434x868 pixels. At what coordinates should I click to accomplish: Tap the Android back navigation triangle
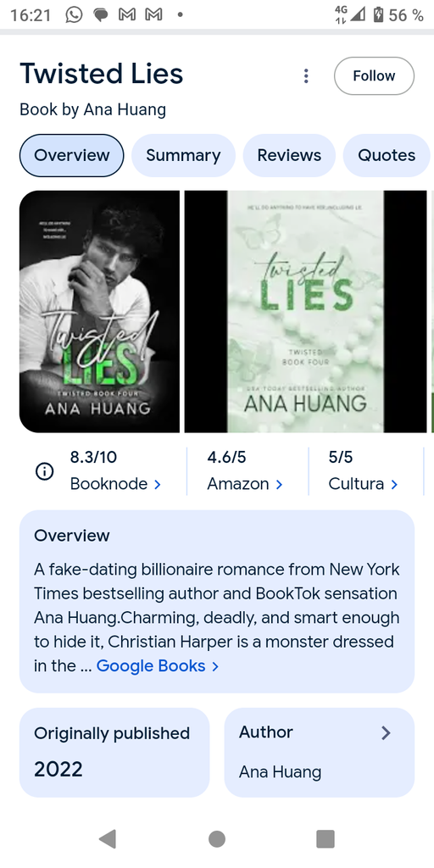click(x=108, y=839)
